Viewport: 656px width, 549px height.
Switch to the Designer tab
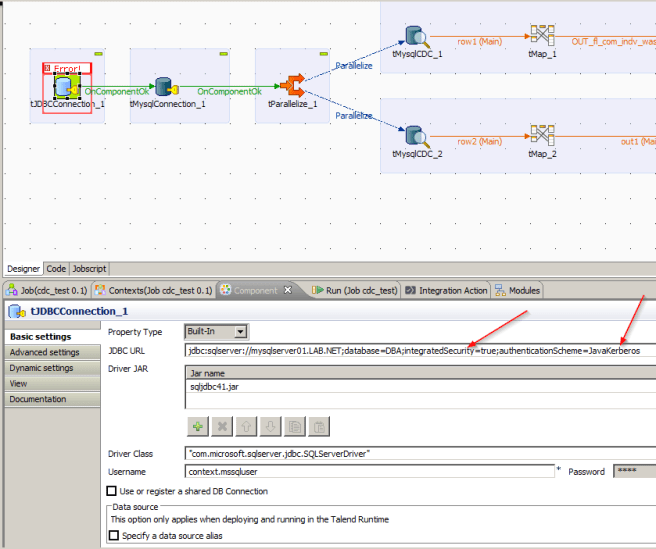point(23,269)
